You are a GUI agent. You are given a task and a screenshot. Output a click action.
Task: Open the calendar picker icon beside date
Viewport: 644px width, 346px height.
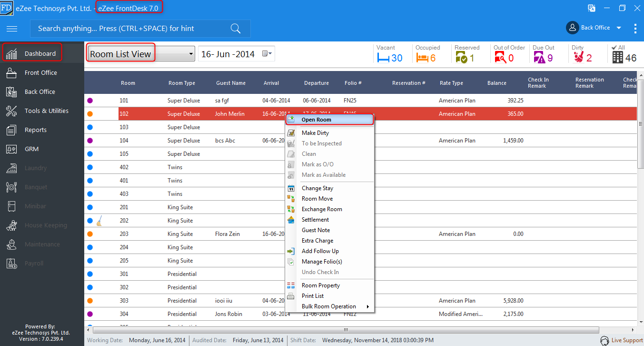(x=268, y=54)
